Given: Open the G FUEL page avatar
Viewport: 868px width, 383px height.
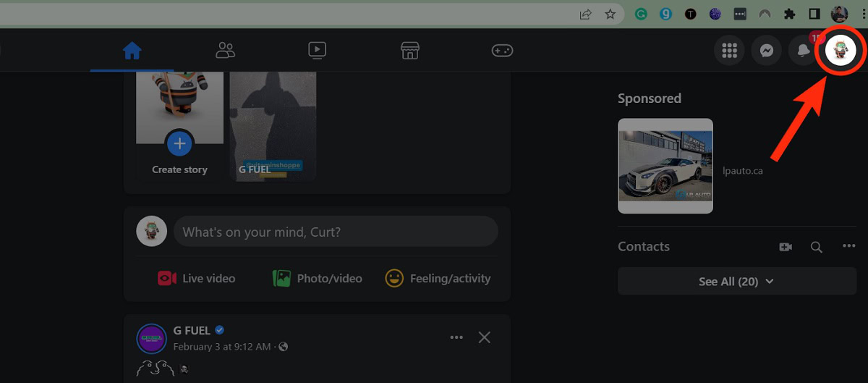Looking at the screenshot, I should coord(152,339).
